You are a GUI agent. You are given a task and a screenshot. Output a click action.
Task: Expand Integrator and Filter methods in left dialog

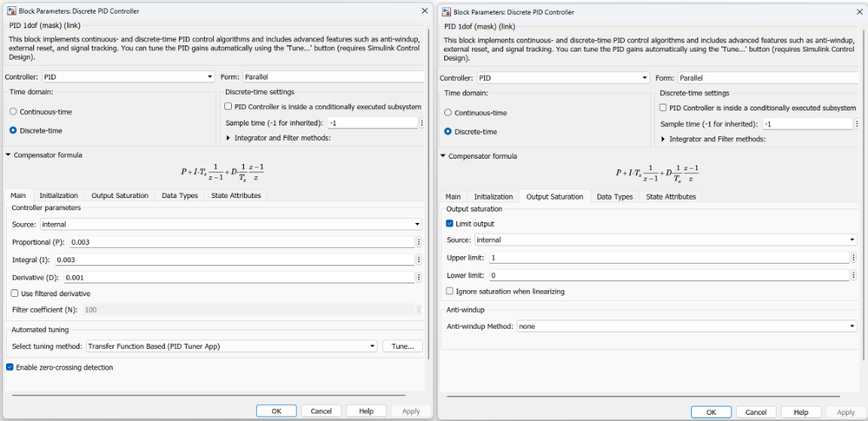point(229,138)
